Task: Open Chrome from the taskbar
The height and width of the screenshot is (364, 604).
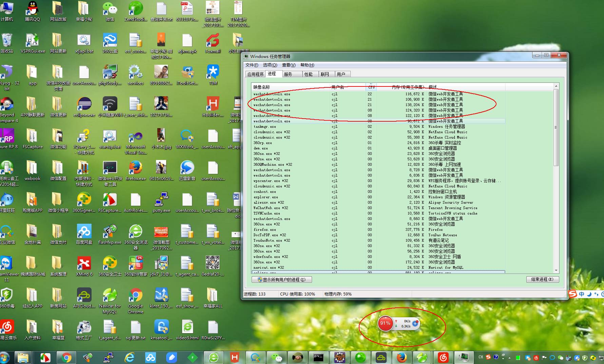Action: pos(66,358)
